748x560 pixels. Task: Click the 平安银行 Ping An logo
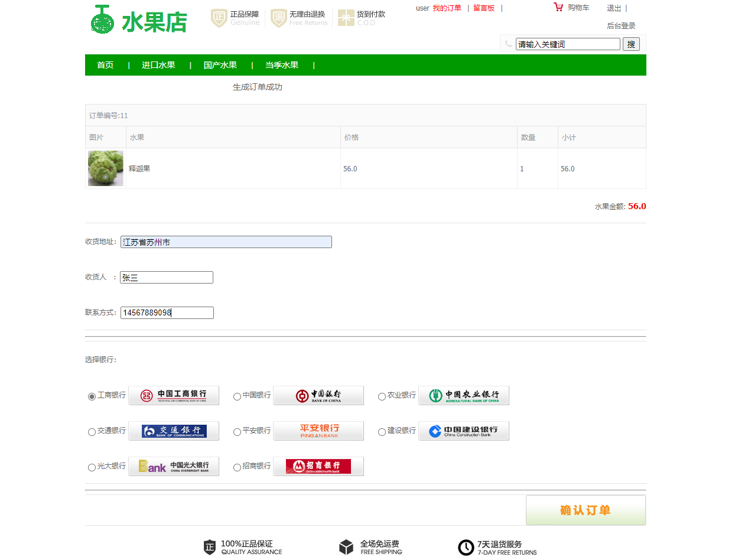click(318, 431)
